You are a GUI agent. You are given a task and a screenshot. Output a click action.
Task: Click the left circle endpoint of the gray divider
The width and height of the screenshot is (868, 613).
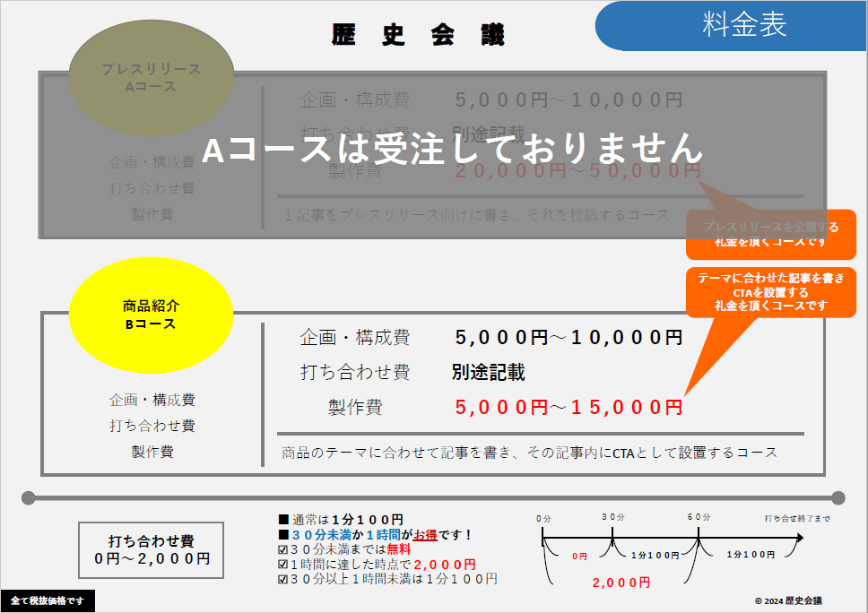28,497
